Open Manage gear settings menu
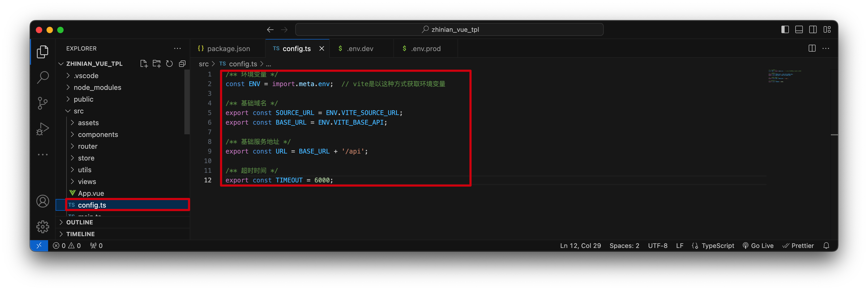868x291 pixels. (42, 227)
